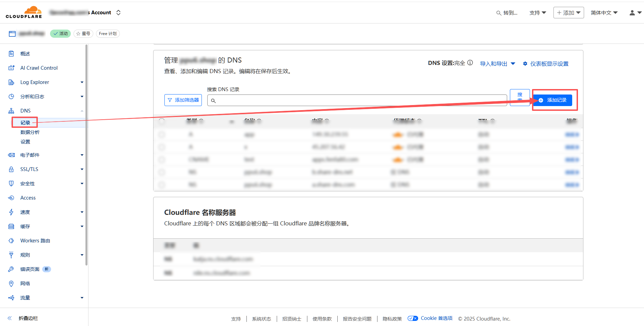Star the site with 星号 button

(83, 34)
